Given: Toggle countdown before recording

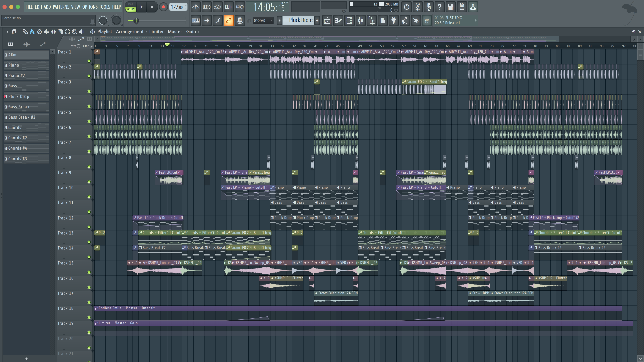Looking at the screenshot, I should point(218,7).
